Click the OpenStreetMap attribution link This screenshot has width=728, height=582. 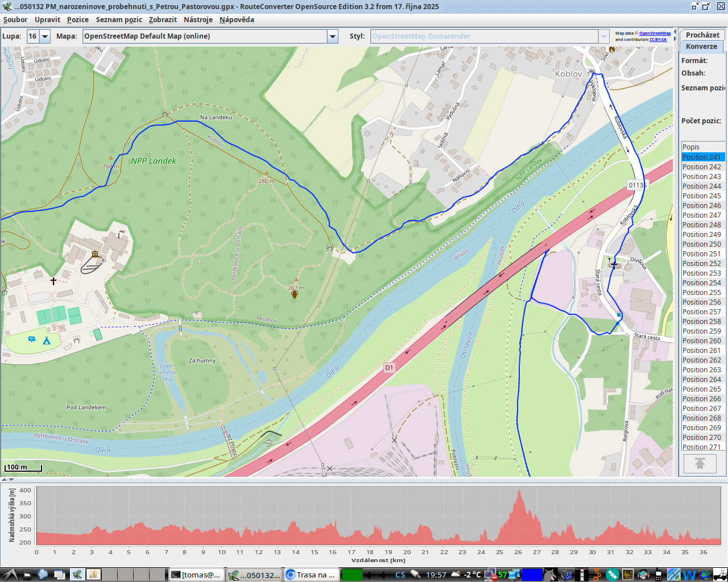pyautogui.click(x=655, y=34)
